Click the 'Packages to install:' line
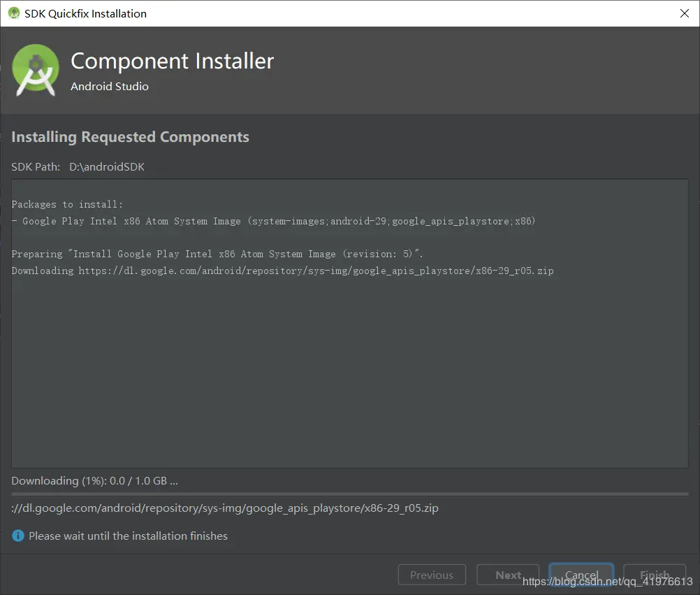 point(67,204)
